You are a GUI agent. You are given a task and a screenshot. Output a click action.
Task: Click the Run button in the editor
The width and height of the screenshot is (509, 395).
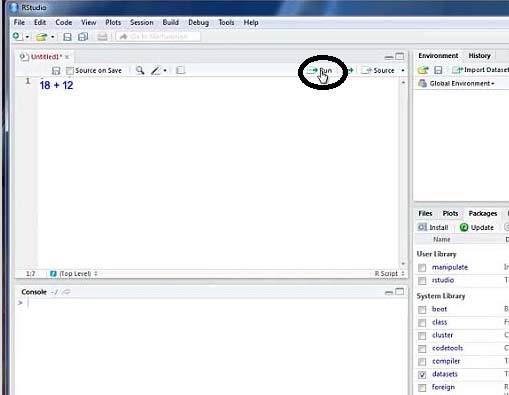[319, 71]
